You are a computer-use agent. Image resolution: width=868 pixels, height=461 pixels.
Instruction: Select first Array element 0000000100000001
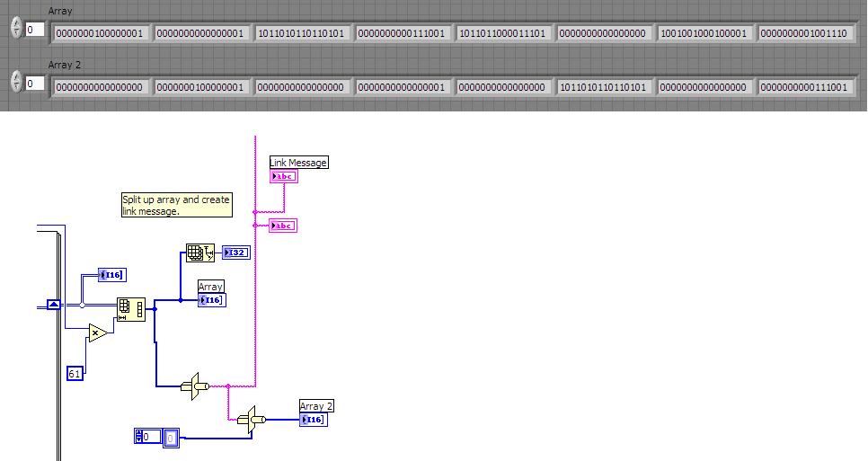100,33
